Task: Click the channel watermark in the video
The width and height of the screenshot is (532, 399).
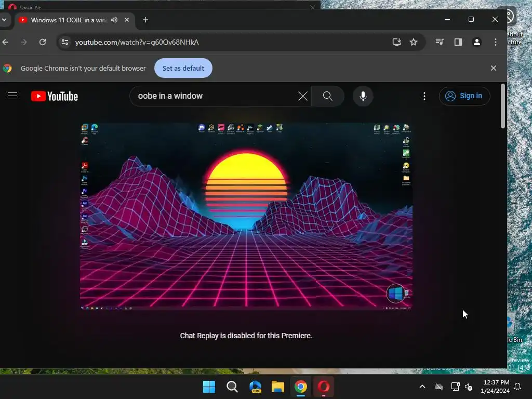Action: pyautogui.click(x=395, y=293)
